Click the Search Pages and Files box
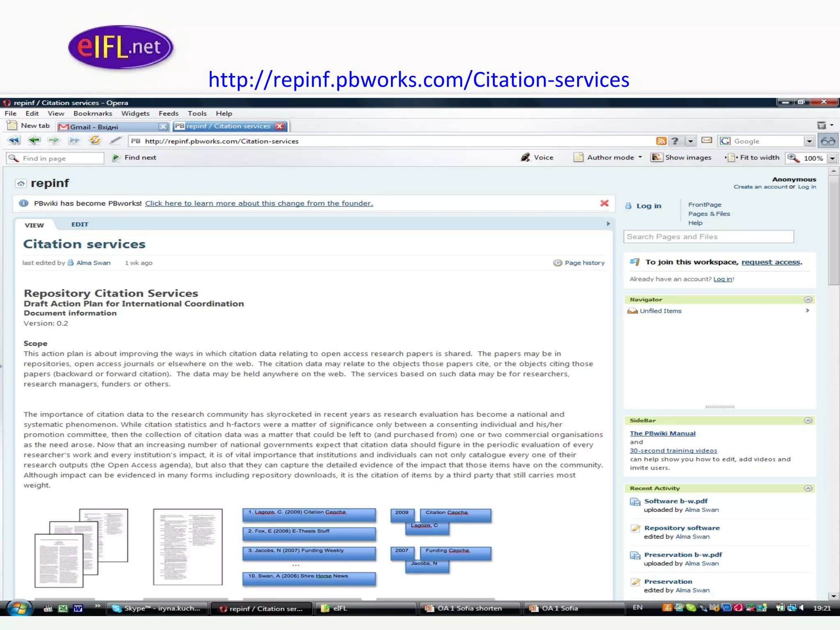 click(x=709, y=237)
